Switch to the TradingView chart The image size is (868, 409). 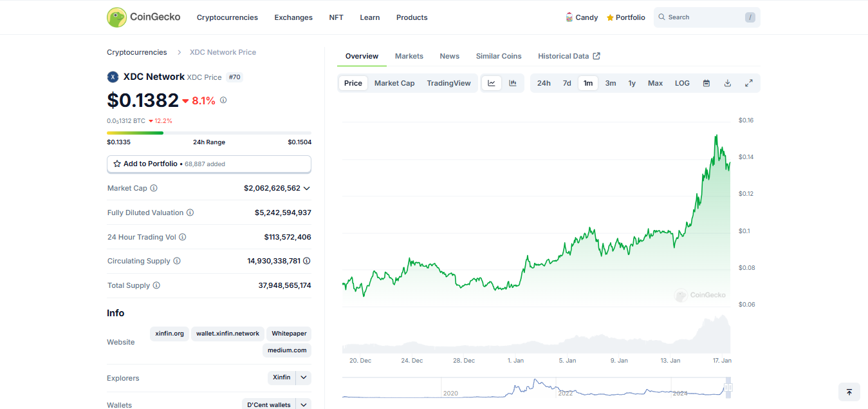tap(448, 83)
